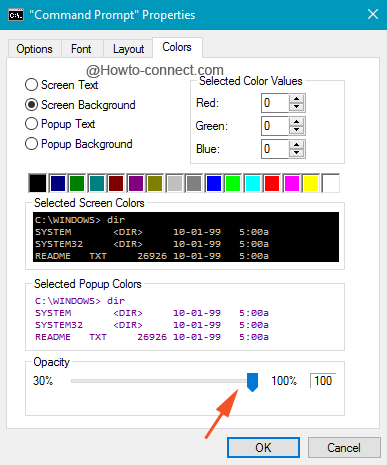387x465 pixels.
Task: Decrease Green value with down arrow
Action: click(296, 130)
